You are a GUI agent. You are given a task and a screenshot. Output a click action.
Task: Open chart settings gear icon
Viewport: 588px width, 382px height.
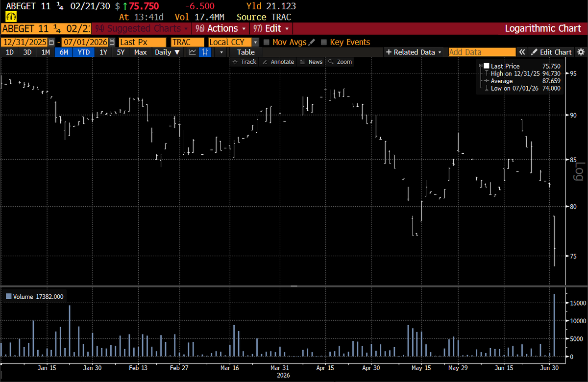point(581,52)
